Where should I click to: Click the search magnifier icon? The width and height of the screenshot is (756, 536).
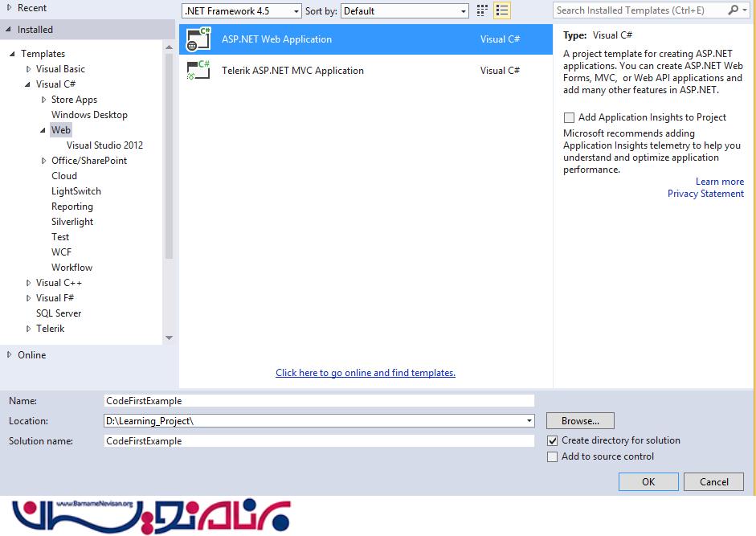click(734, 10)
